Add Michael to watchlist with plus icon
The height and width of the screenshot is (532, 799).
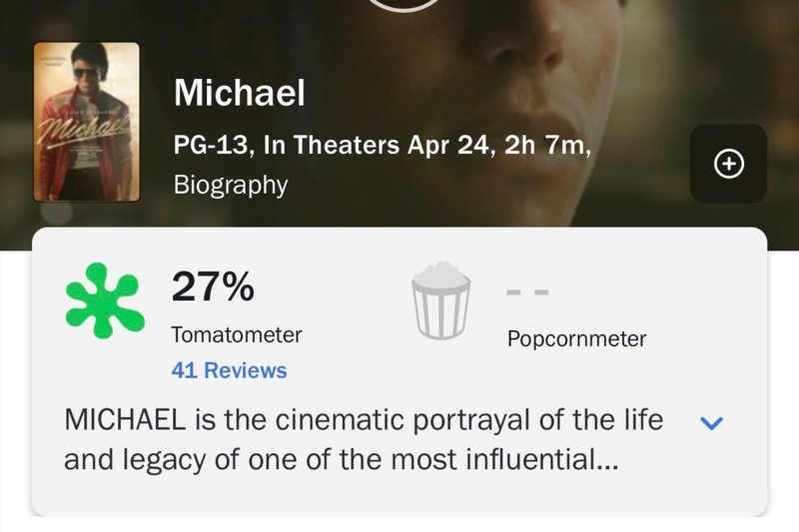pos(729,164)
